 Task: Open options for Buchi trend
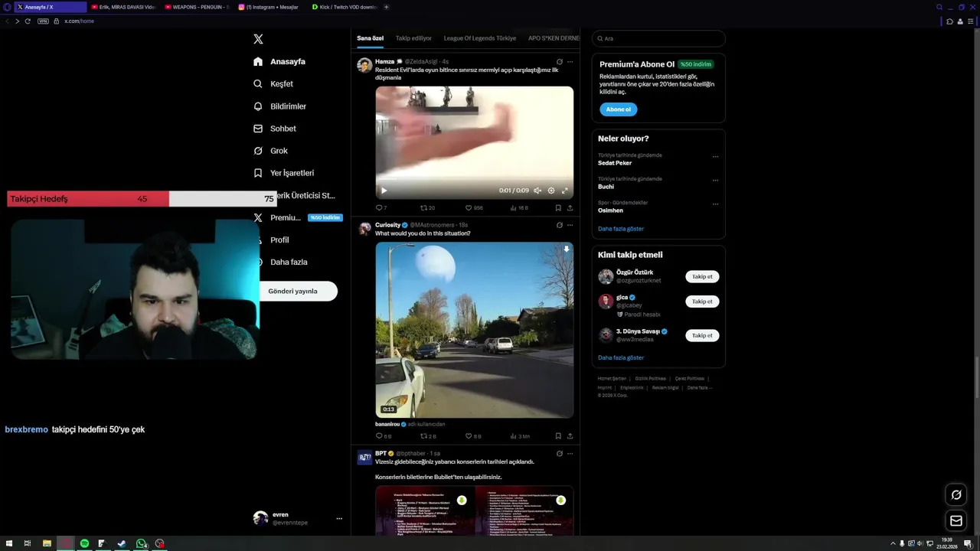coord(715,180)
